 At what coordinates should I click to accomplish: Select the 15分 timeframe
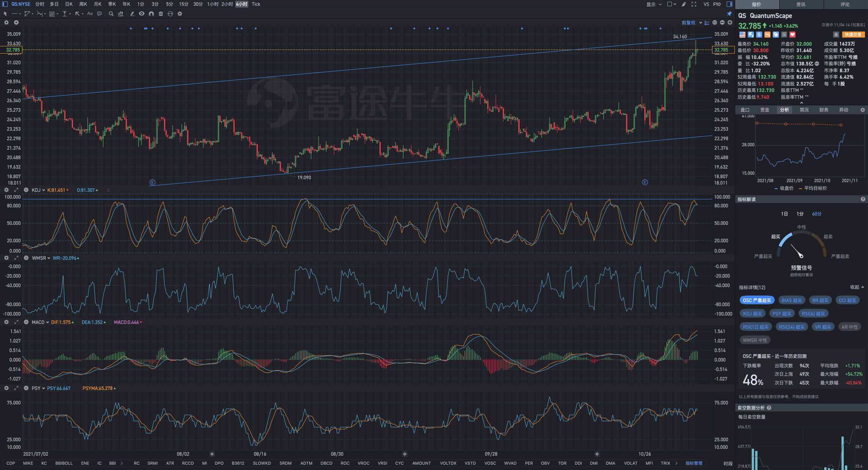click(x=184, y=4)
